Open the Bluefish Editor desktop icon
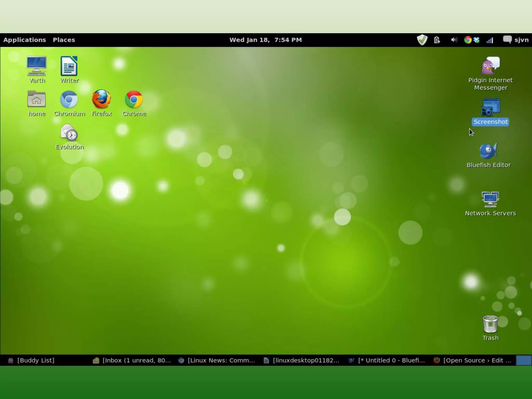 [488, 151]
